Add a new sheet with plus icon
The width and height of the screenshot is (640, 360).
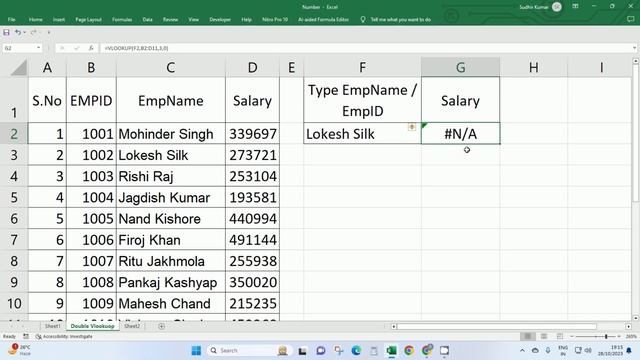click(161, 326)
